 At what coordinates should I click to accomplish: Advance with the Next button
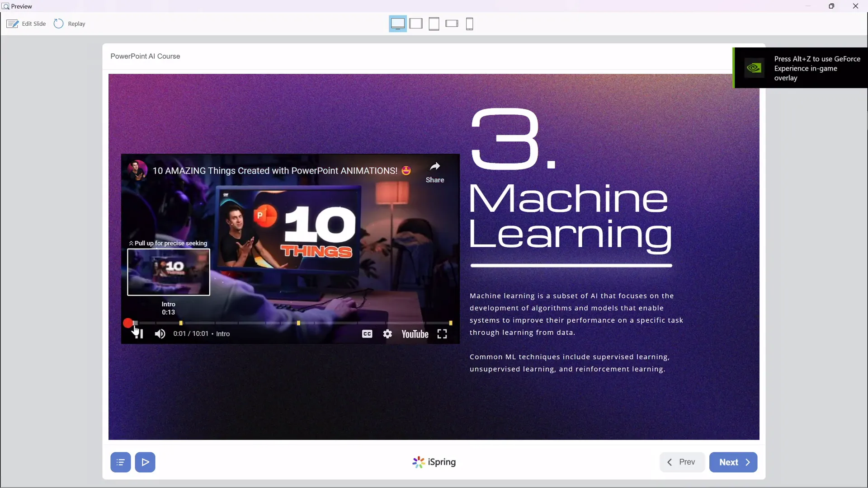point(733,462)
